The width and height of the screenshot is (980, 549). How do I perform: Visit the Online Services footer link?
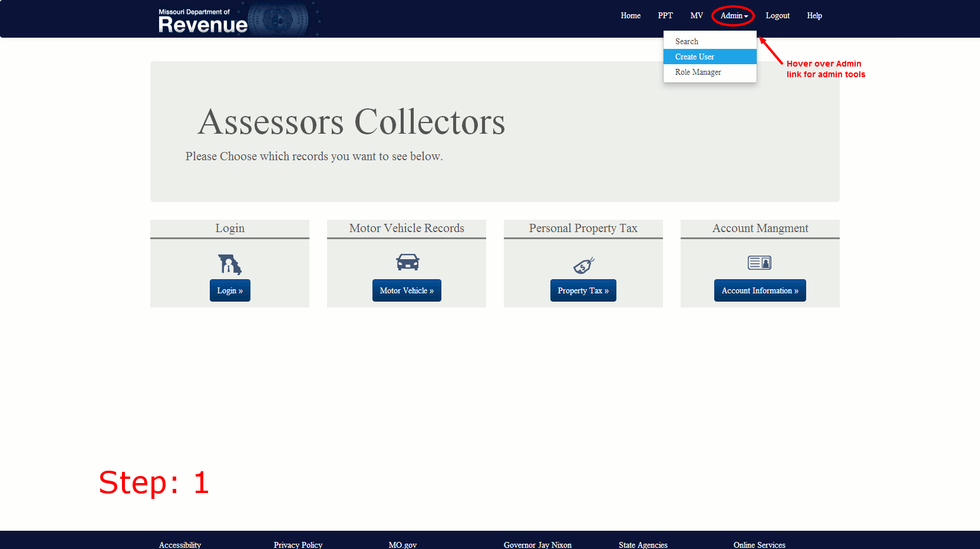(759, 544)
